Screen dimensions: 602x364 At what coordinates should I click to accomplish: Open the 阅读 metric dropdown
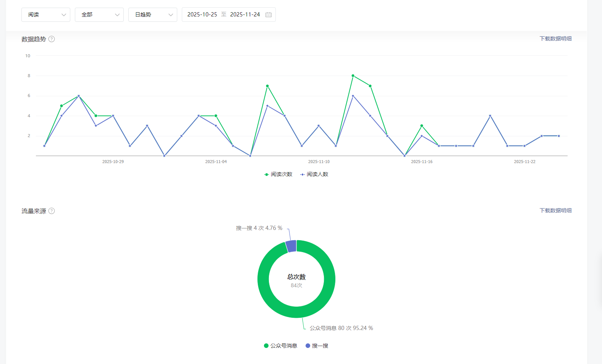(x=46, y=15)
